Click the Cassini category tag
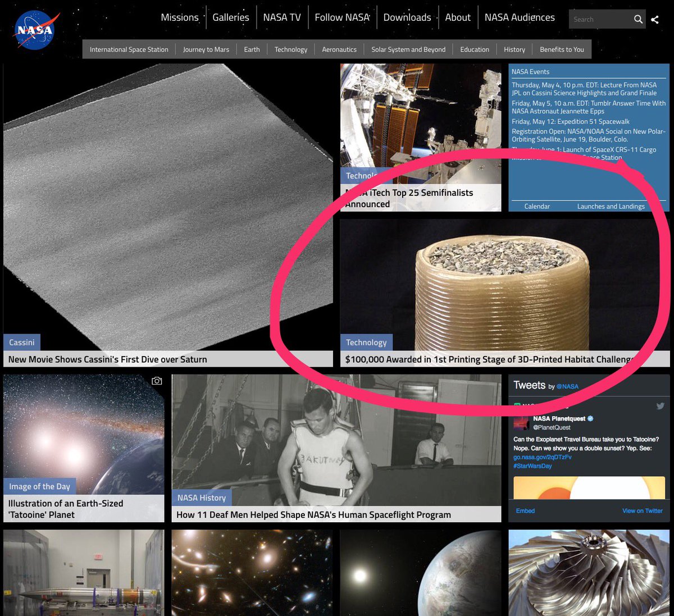Screen dimensions: 674x616 (22, 342)
